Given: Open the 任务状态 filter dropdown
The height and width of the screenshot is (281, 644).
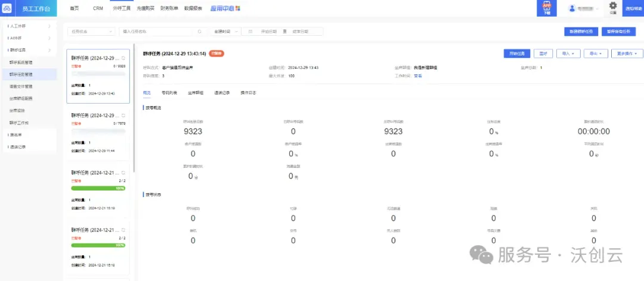Looking at the screenshot, I should click(x=92, y=32).
